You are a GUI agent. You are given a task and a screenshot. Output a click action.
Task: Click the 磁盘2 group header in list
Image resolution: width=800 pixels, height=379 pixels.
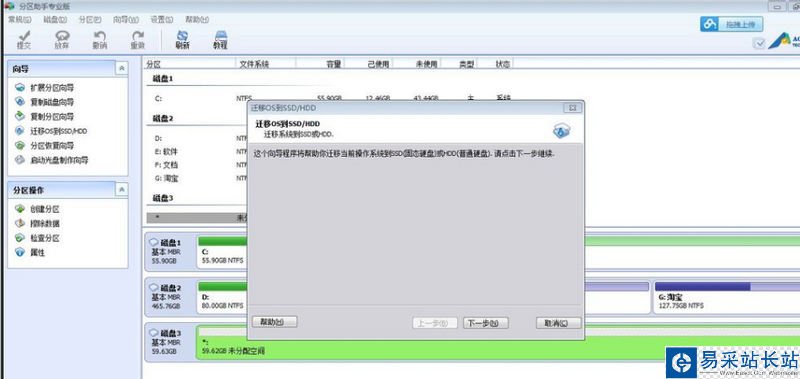pyautogui.click(x=163, y=118)
